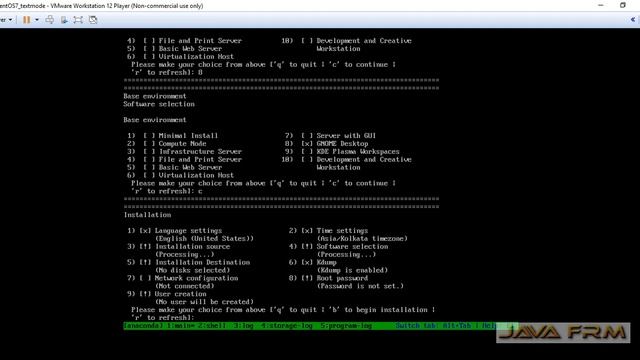Click the "(No disks selected)" text
Viewport: 640px width, 360px height.
coord(192,270)
